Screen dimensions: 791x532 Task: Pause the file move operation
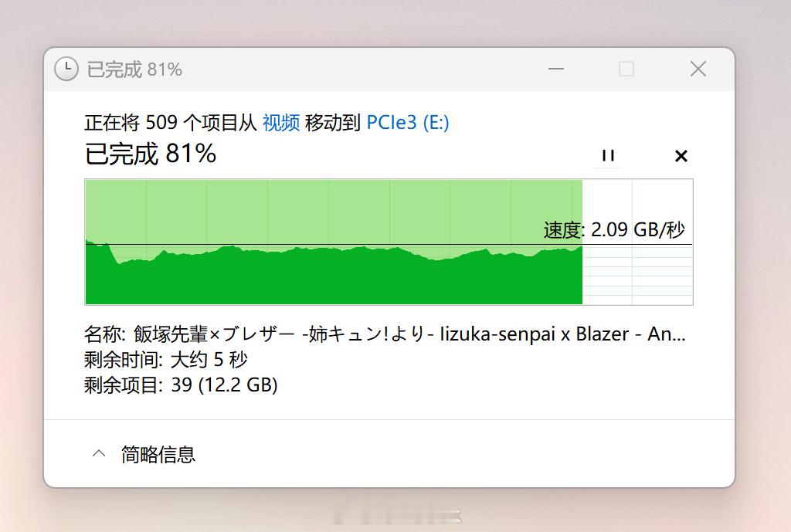tap(608, 156)
